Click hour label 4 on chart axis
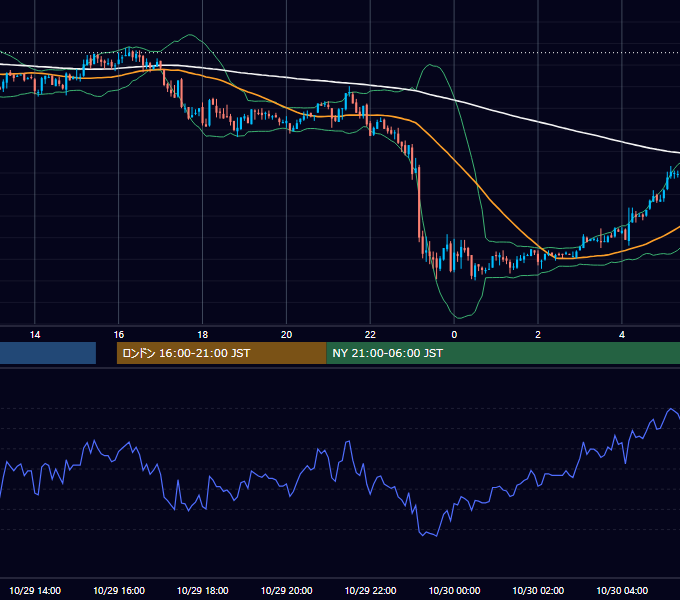680x600 pixels. click(x=622, y=335)
